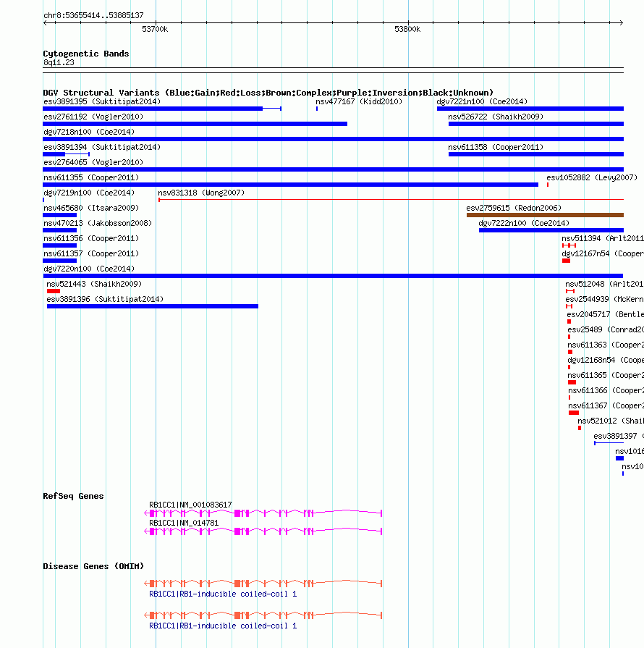Select nsv611355 (Cooper2011) variant label

pyautogui.click(x=91, y=177)
